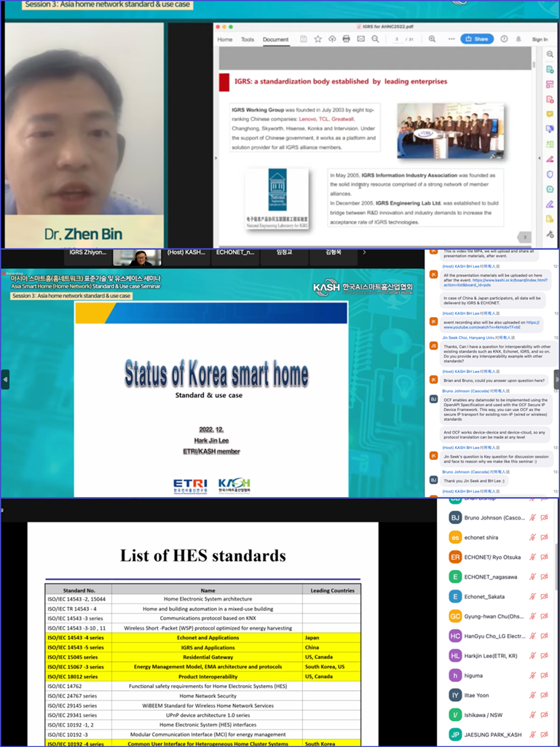560x747 pixels.
Task: Print the IGRS PDF document
Action: [x=346, y=39]
